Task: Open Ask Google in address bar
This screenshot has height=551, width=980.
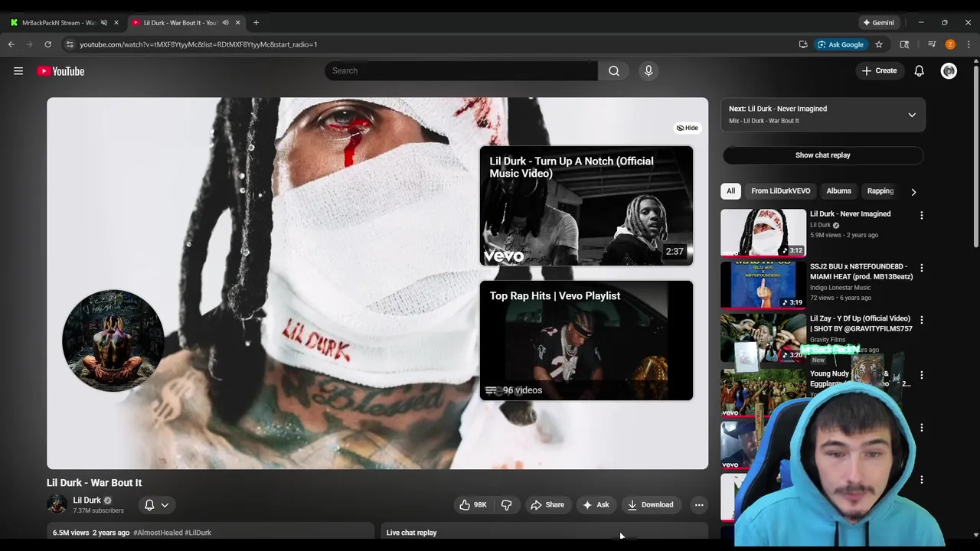Action: (x=840, y=44)
